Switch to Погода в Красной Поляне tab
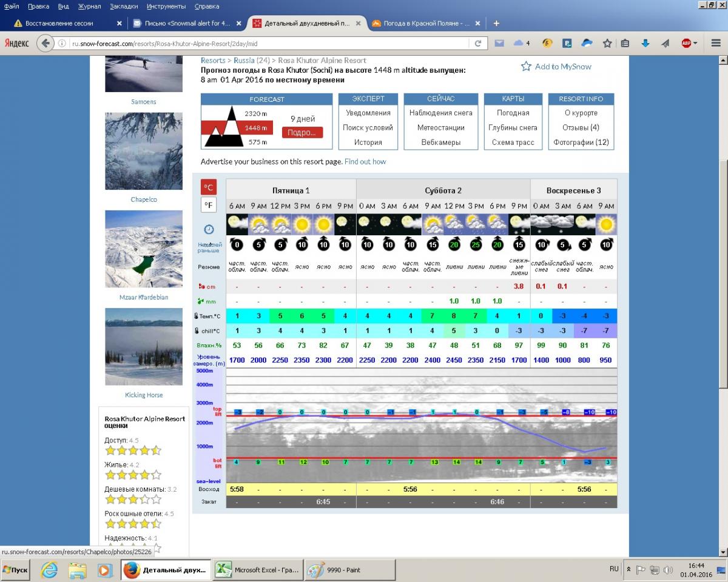Viewport: 728px width, 582px height. (426, 24)
